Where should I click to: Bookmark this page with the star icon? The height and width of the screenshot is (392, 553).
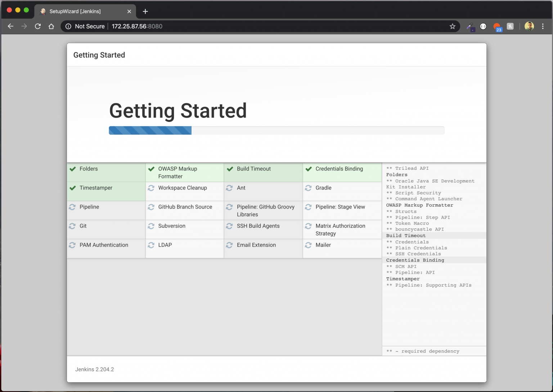(x=453, y=26)
